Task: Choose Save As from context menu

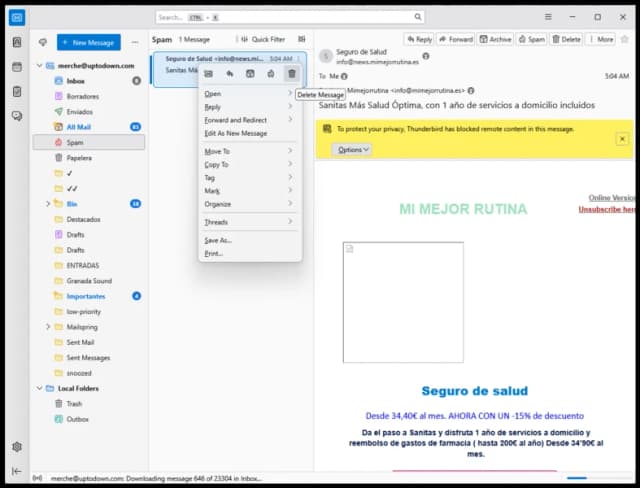Action: coord(249,240)
